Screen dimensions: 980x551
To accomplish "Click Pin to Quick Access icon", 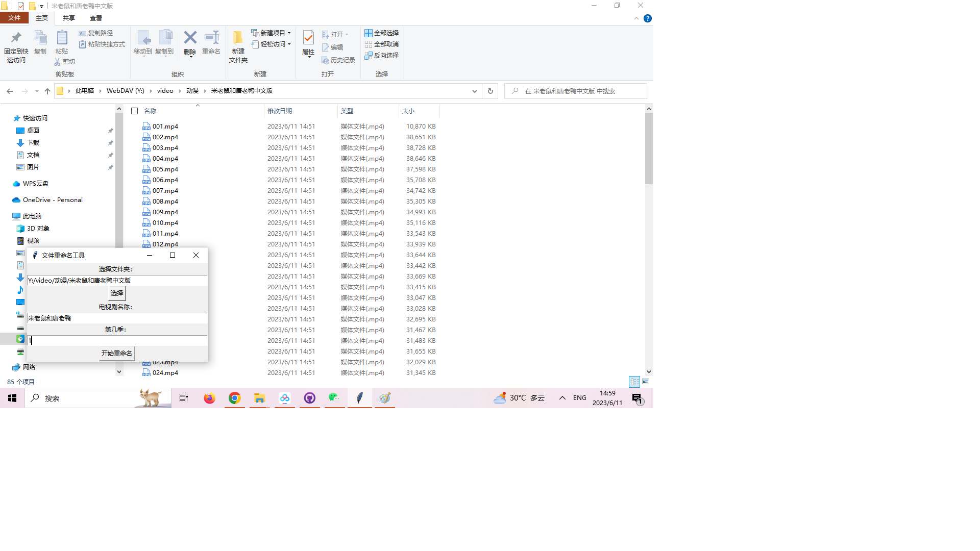I will pyautogui.click(x=16, y=38).
